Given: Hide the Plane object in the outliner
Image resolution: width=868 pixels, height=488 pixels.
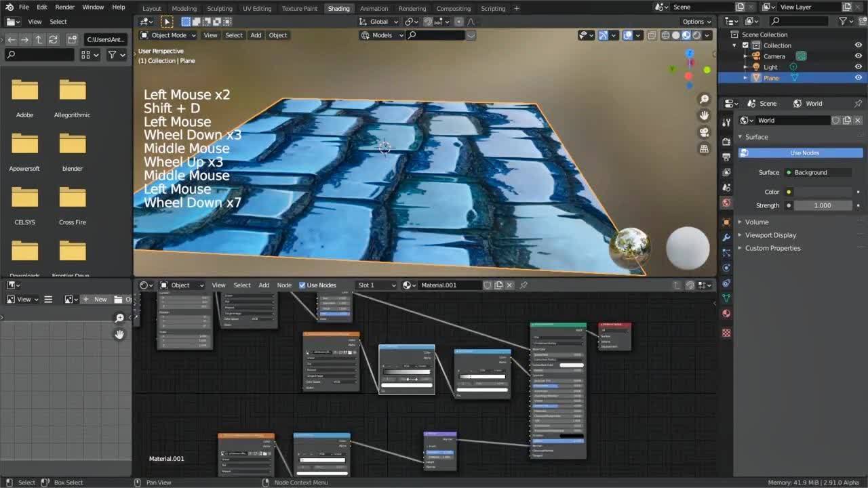Looking at the screenshot, I should [859, 77].
